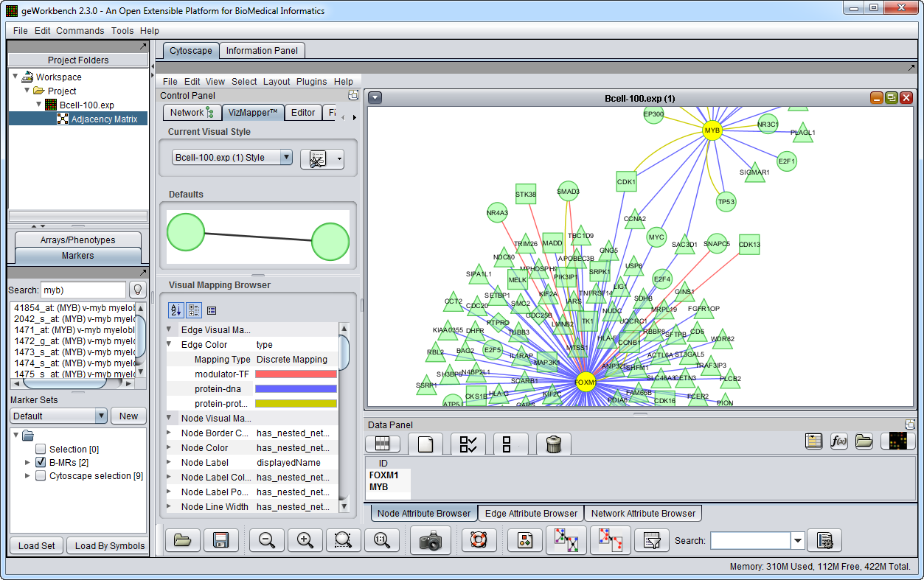Screen dimensions: 924x580
Task: Click the zoom out magnifier icon
Action: [267, 540]
